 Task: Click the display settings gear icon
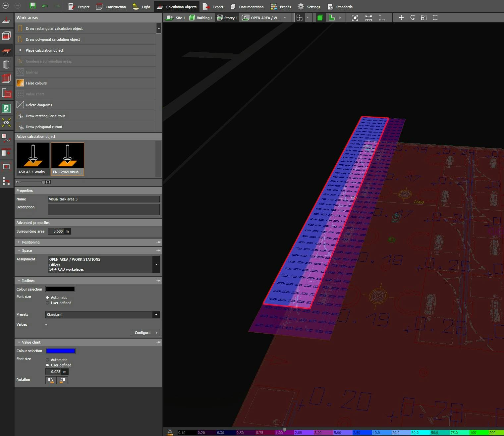pyautogui.click(x=170, y=431)
